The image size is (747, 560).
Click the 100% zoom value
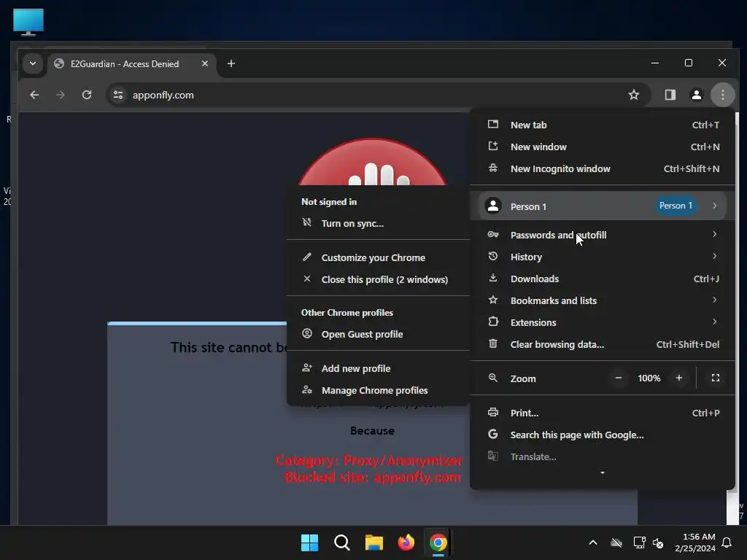pos(649,378)
